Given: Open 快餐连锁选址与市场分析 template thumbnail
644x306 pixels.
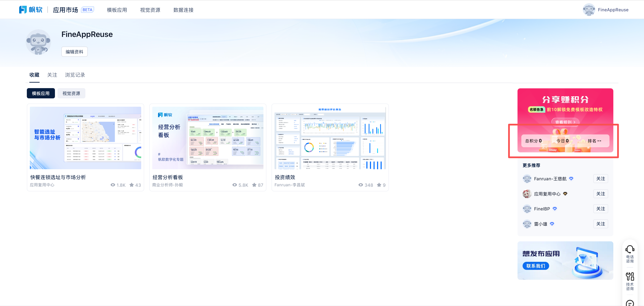Looking at the screenshot, I should [85, 138].
